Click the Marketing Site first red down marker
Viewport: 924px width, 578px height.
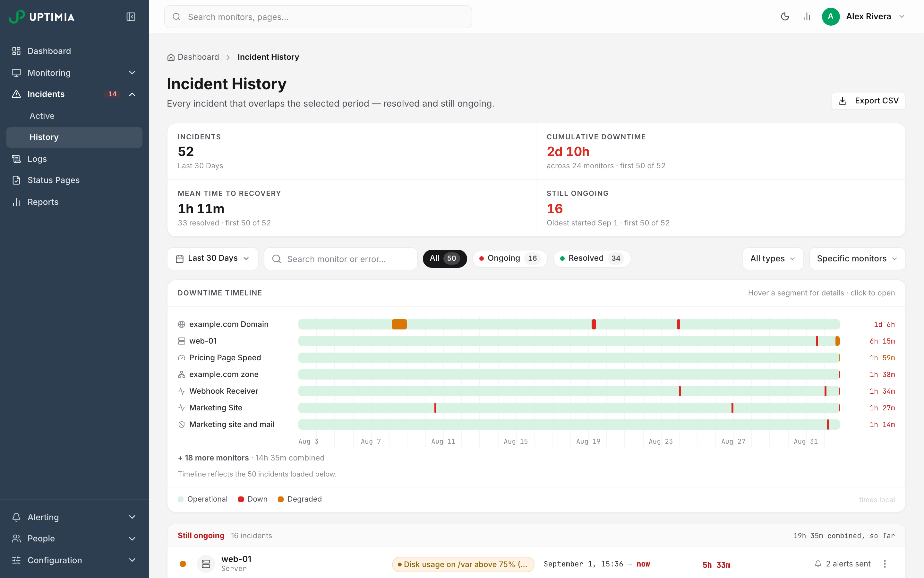pyautogui.click(x=435, y=408)
